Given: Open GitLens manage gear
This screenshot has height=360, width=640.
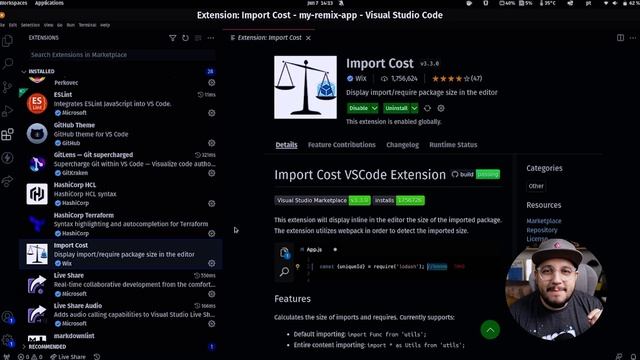Looking at the screenshot, I should pos(211,173).
